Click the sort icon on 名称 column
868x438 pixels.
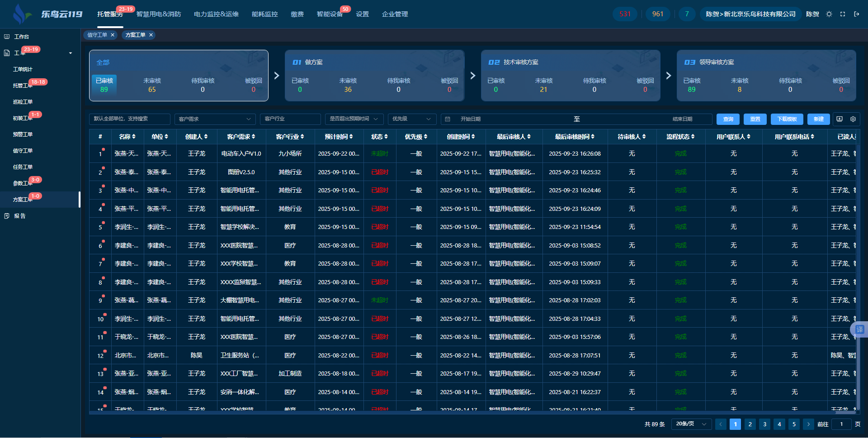pyautogui.click(x=134, y=137)
